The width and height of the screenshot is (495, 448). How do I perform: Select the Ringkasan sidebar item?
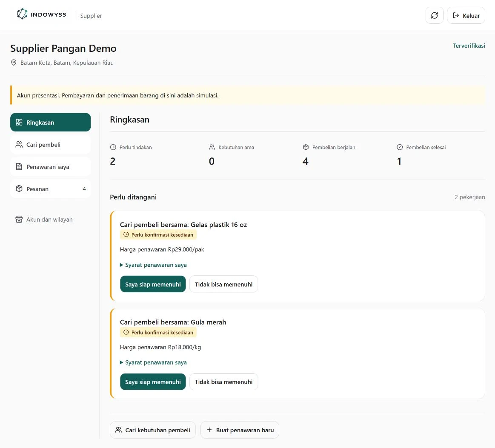(51, 122)
